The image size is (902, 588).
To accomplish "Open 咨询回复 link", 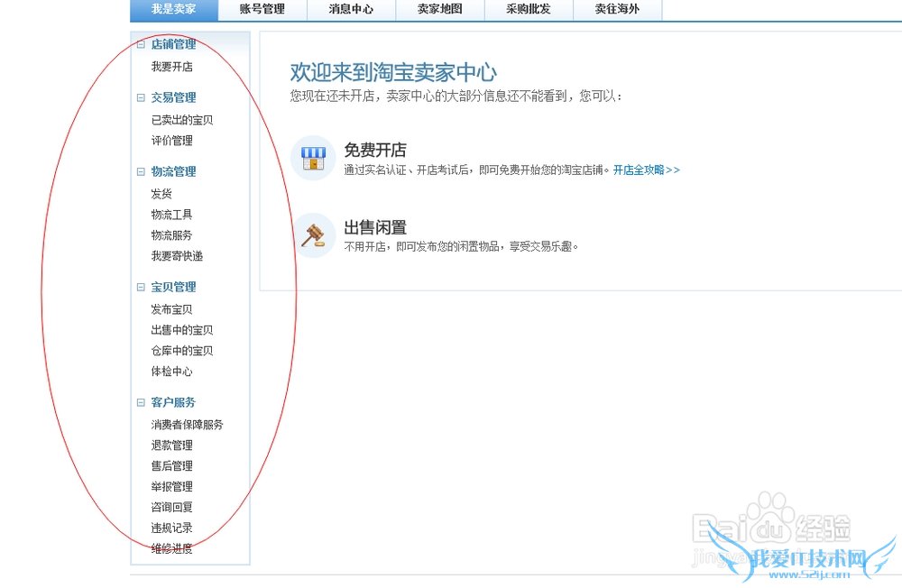I will (172, 508).
